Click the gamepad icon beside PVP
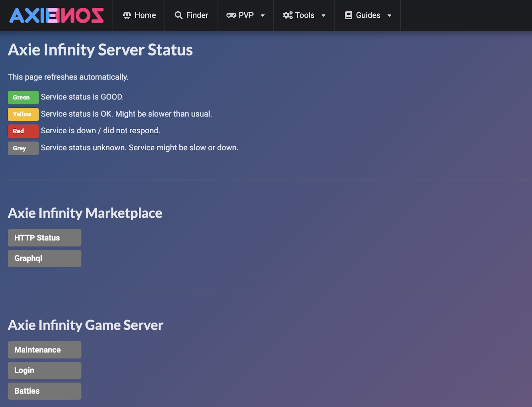Screen dimensions: 532x407 point(231,15)
